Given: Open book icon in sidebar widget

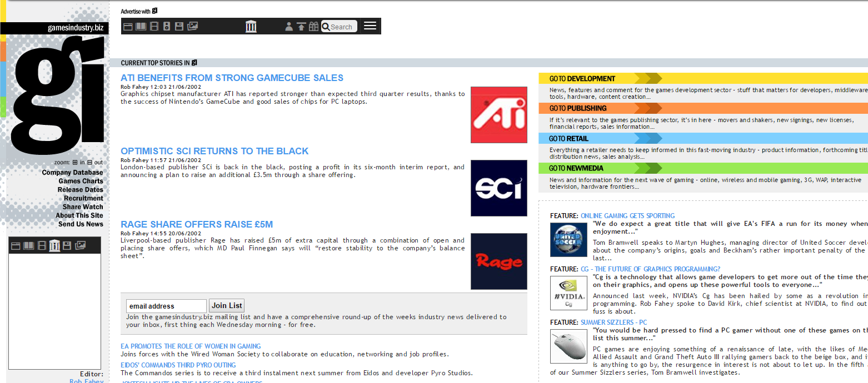Looking at the screenshot, I should click(28, 245).
